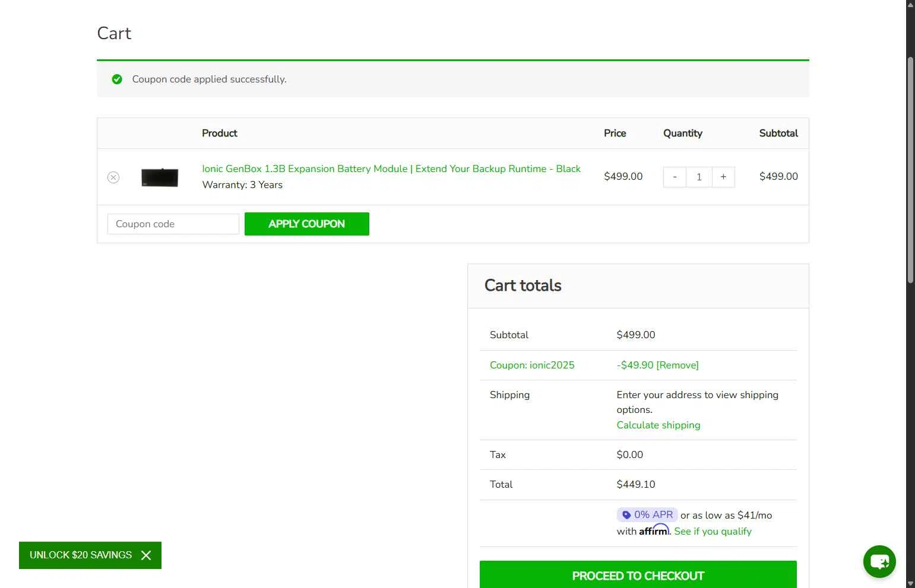Click the GenBox product thumbnail image
915x588 pixels.
coord(160,177)
